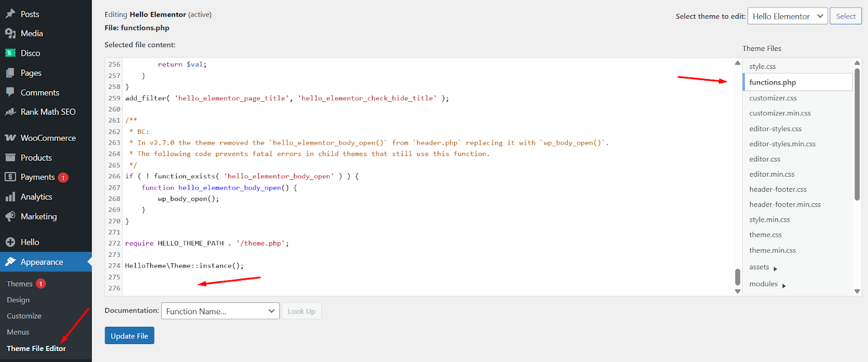
Task: Click the Payments dollar icon
Action: (x=10, y=177)
